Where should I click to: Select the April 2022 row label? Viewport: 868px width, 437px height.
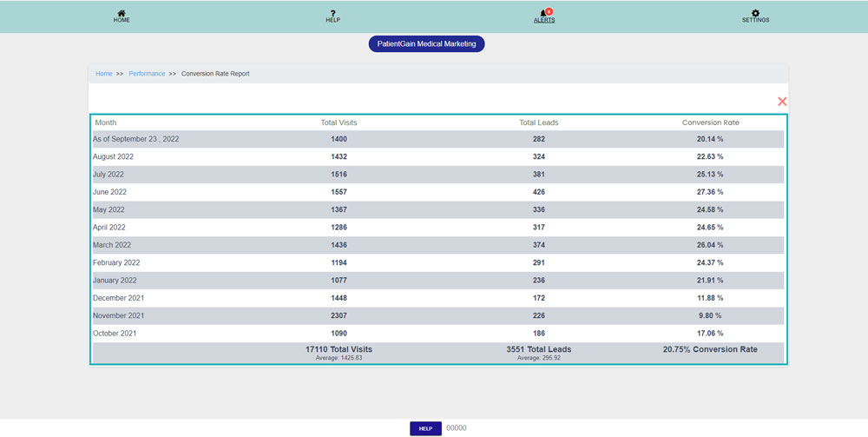(109, 228)
